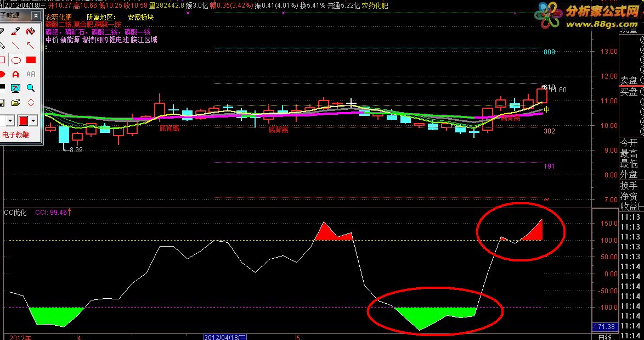Click the -100.0 CCI axis value
The width and height of the screenshot is (644, 340).
[608, 307]
